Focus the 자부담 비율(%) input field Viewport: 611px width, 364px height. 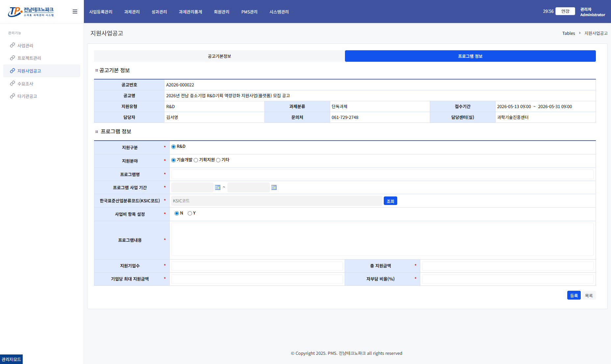coord(508,279)
